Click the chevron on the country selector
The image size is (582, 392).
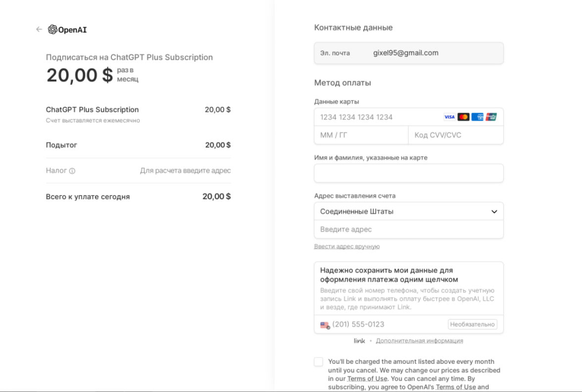(x=494, y=212)
